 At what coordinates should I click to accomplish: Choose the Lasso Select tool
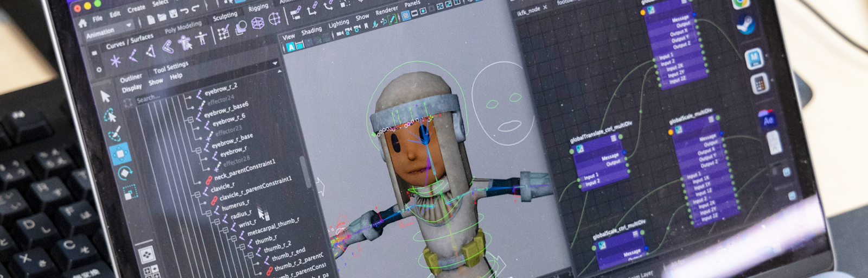point(110,115)
